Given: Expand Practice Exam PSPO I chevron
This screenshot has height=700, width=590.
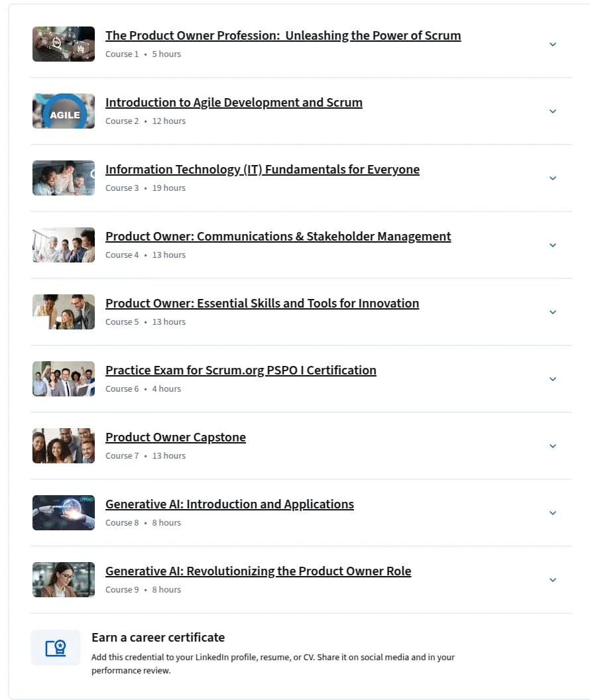Looking at the screenshot, I should coord(552,379).
